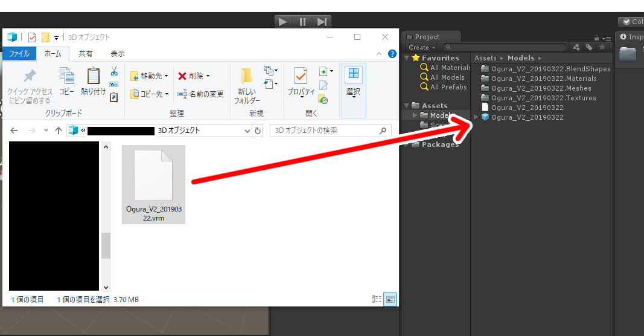This screenshot has width=644, height=336.
Task: Expand the Ogura_V2_20190322 prefab arrow
Action: 476,117
